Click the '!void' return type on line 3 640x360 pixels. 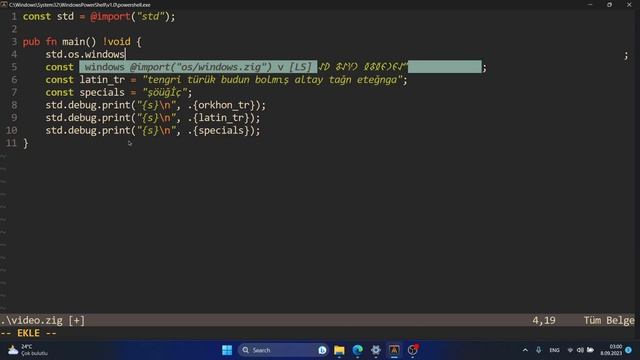click(116, 42)
